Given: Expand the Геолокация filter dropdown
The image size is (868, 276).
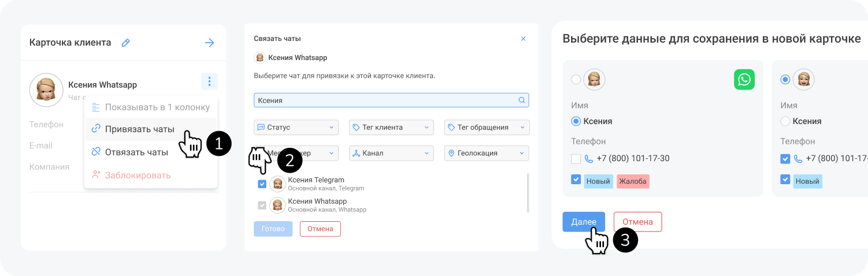Looking at the screenshot, I should pyautogui.click(x=487, y=153).
